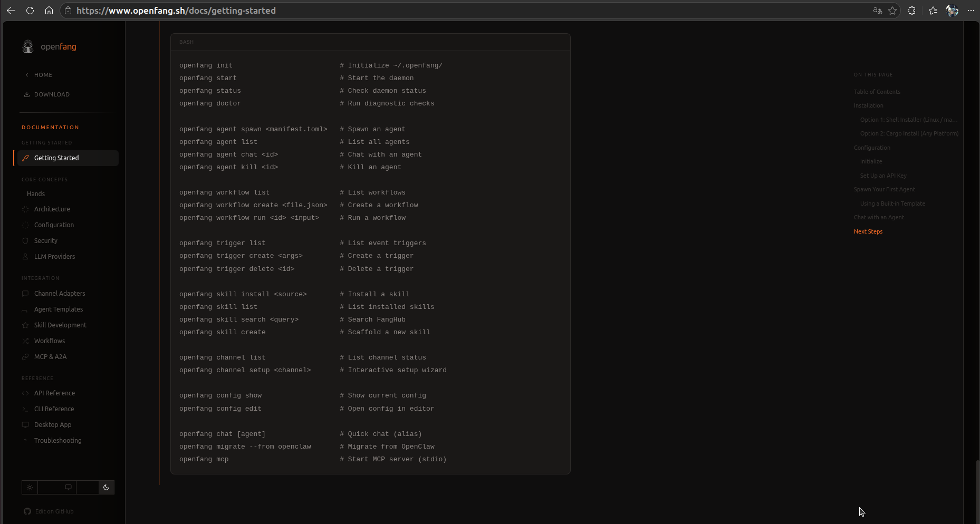Open the Channel Adapters page
The height and width of the screenshot is (524, 980).
(x=60, y=294)
